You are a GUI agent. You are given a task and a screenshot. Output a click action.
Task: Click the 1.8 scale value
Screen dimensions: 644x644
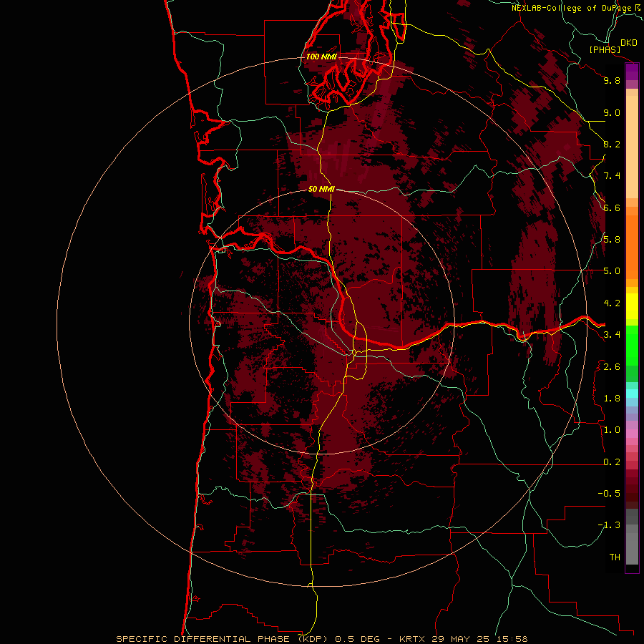[x=612, y=399]
